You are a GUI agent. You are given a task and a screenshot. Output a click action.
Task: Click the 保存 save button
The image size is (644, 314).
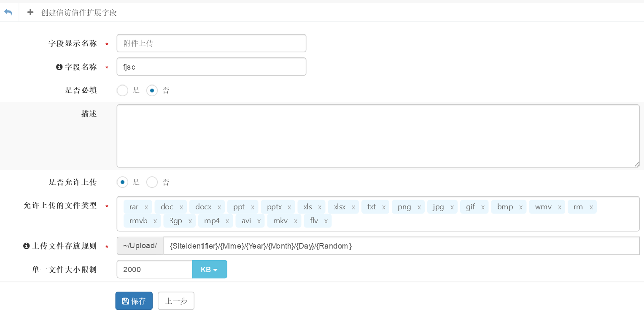(x=134, y=301)
